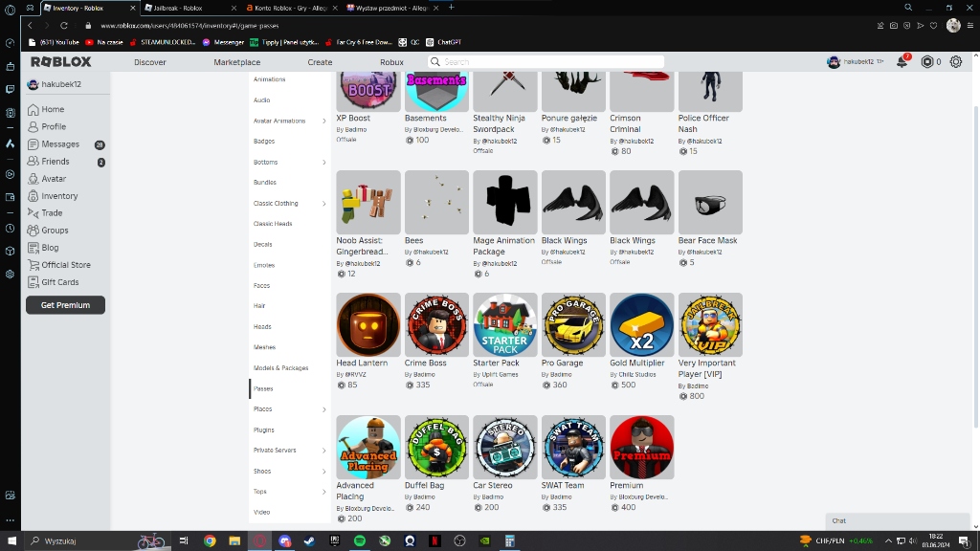
Task: Expand the Tops category
Action: [323, 493]
